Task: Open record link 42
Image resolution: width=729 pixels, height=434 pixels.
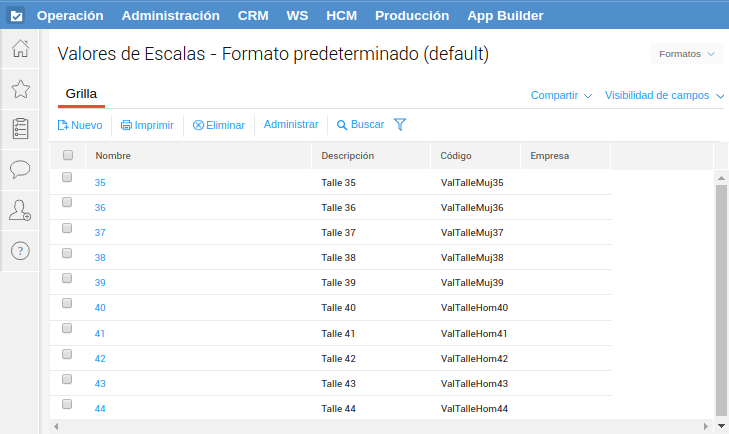Action: click(x=100, y=358)
